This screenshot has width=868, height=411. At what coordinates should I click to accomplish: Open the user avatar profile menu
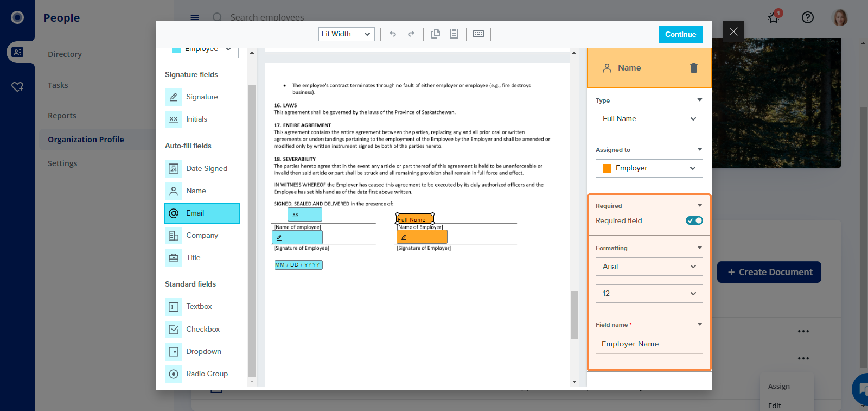[x=840, y=17]
